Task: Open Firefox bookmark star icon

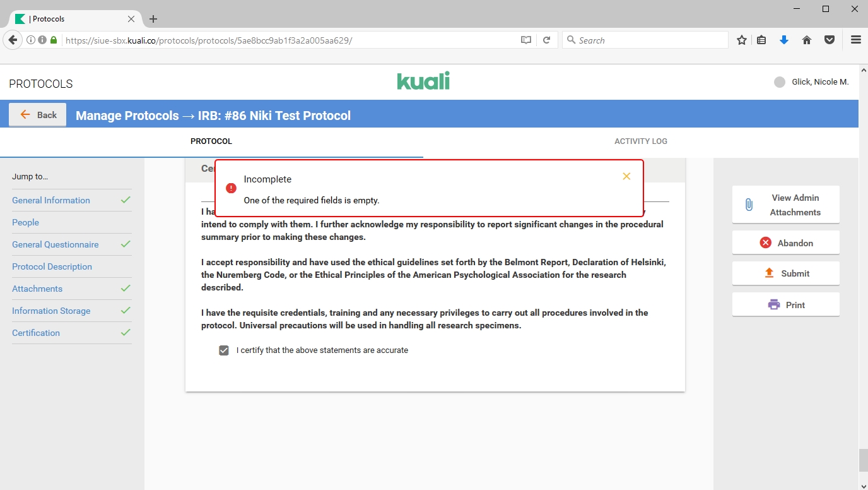Action: [742, 40]
